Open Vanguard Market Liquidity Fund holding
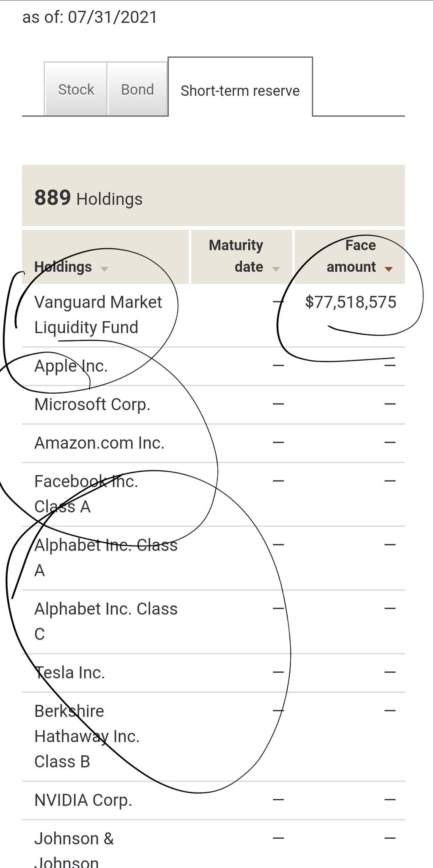 pos(98,314)
